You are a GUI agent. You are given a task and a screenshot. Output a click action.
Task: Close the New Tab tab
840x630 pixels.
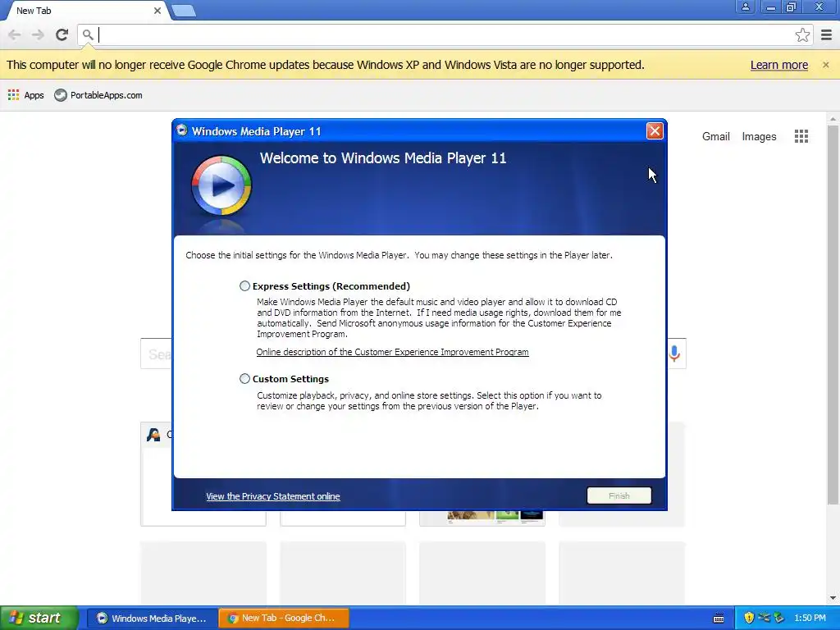coord(157,11)
